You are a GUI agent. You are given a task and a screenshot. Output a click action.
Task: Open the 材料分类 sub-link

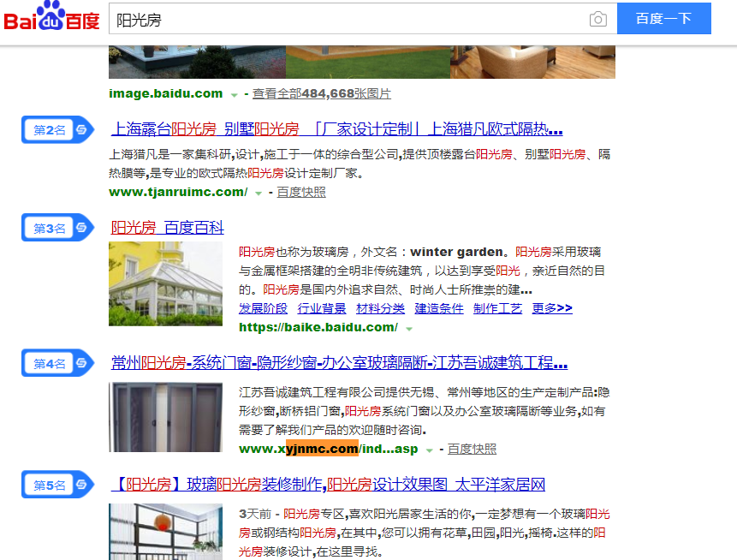click(380, 308)
